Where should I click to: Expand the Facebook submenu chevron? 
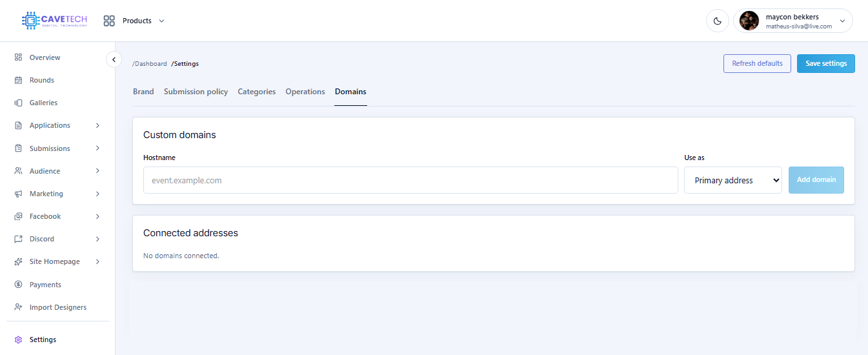click(x=97, y=216)
